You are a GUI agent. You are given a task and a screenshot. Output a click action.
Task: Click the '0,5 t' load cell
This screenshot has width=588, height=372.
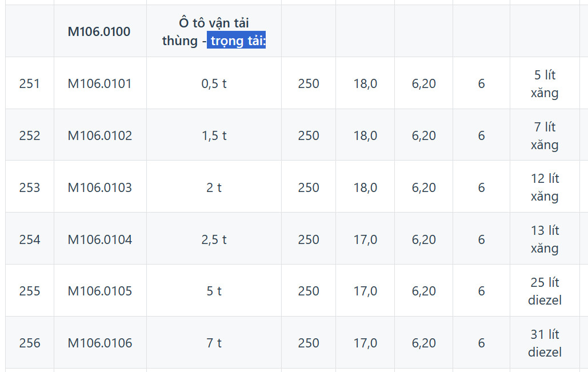click(214, 83)
